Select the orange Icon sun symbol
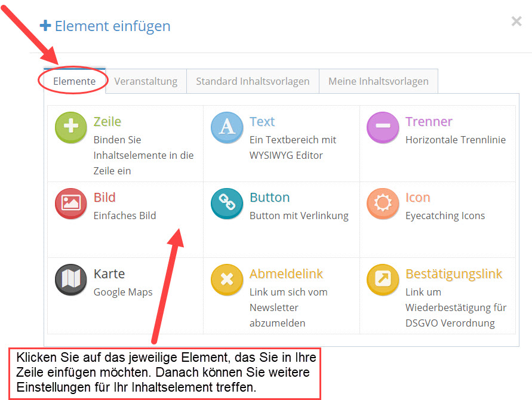Image resolution: width=532 pixels, height=400 pixels. point(383,204)
